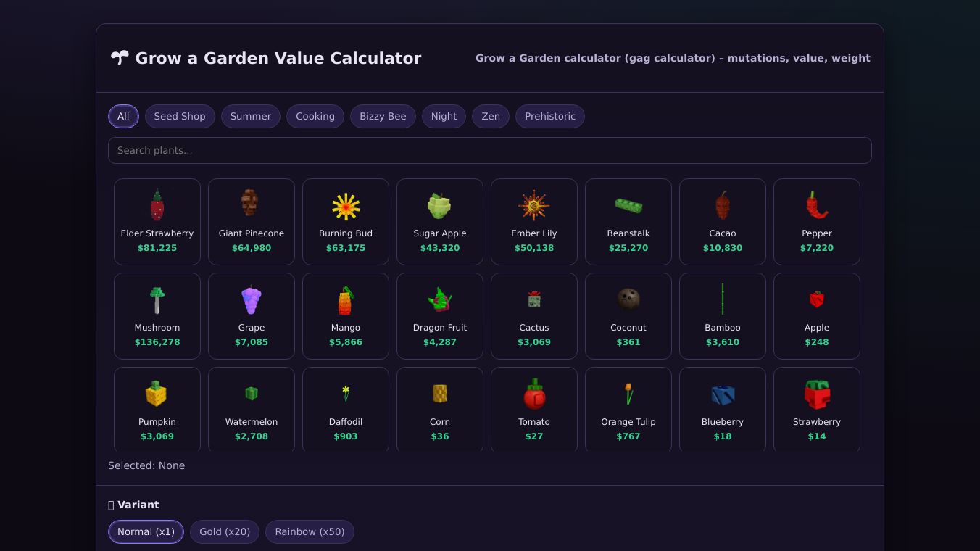Click the gag calculator subtitle text

673,58
